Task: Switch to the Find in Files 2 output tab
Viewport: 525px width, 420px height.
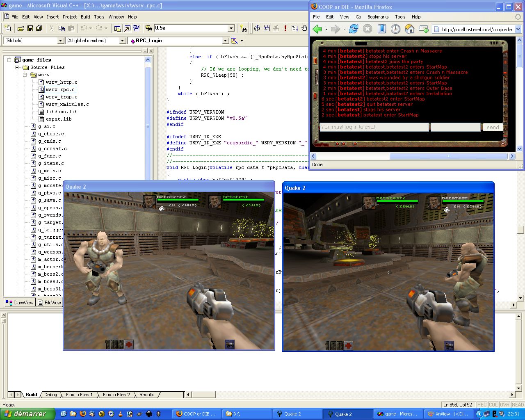Action: [116, 395]
